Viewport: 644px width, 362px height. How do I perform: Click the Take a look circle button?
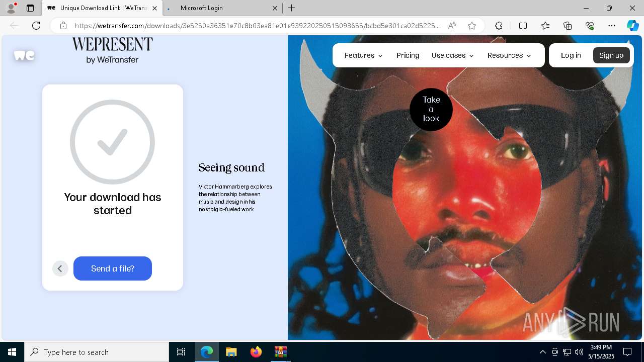(431, 109)
